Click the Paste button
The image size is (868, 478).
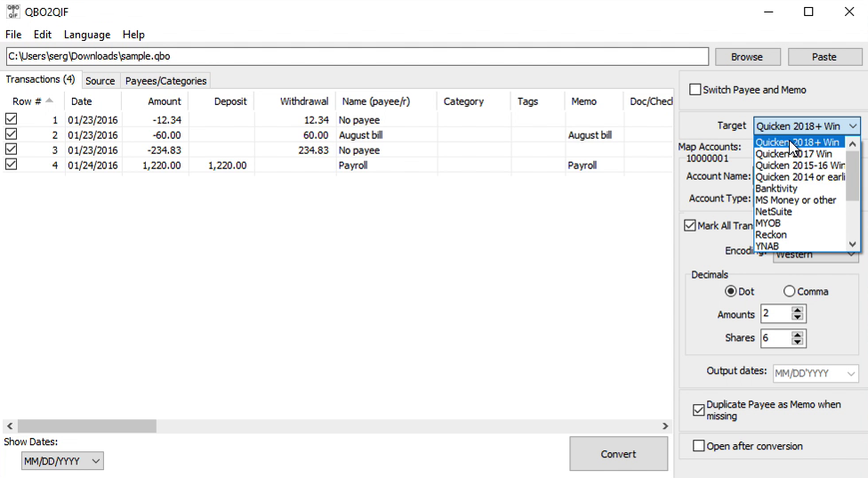click(x=824, y=57)
